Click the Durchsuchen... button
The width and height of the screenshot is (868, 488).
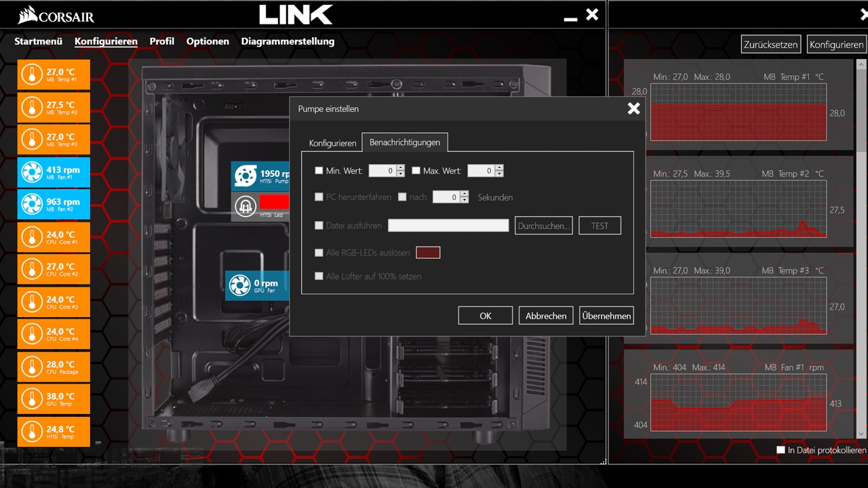[544, 226]
